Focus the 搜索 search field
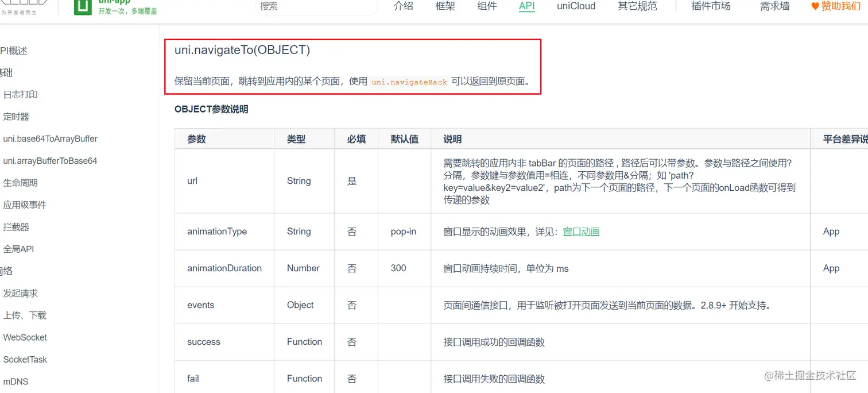The width and height of the screenshot is (868, 393). (x=316, y=6)
